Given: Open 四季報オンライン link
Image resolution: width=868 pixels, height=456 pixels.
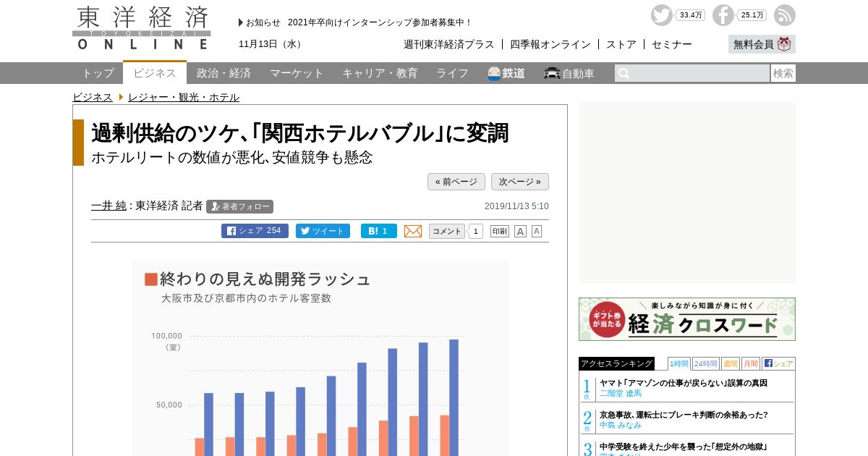Looking at the screenshot, I should pyautogui.click(x=550, y=44).
